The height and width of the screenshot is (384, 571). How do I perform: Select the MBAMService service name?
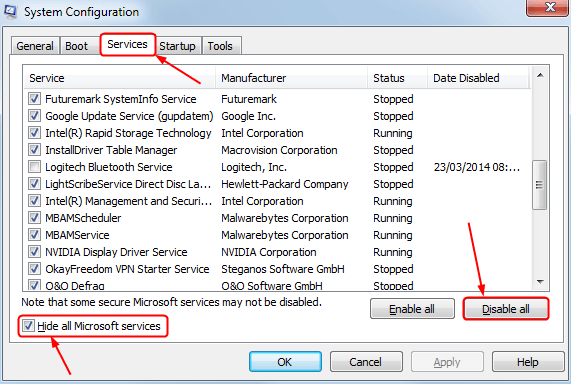[77, 235]
